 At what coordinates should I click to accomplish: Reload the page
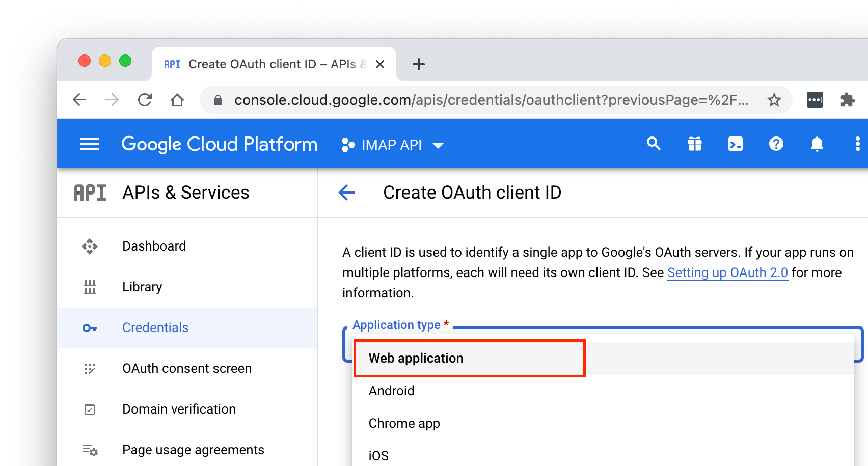(145, 100)
